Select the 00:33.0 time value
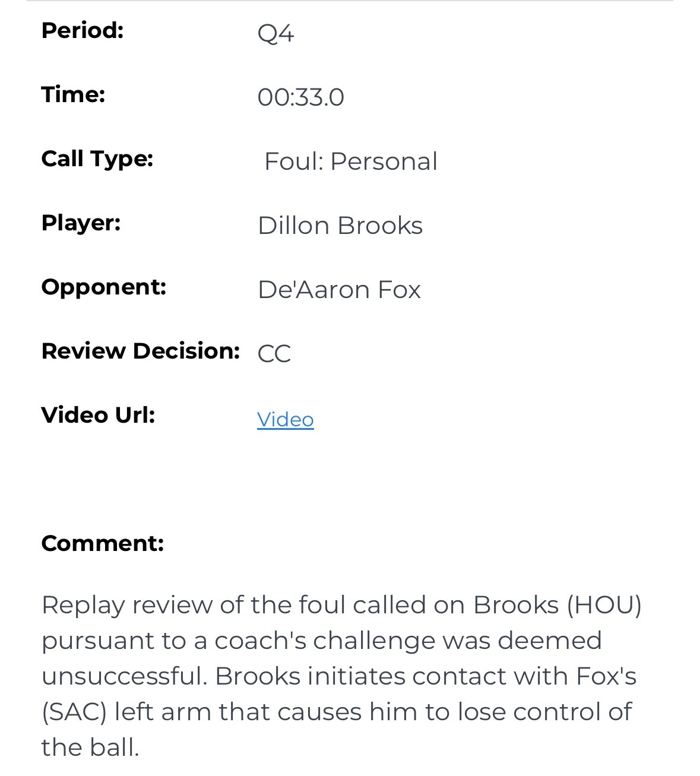 pyautogui.click(x=300, y=97)
